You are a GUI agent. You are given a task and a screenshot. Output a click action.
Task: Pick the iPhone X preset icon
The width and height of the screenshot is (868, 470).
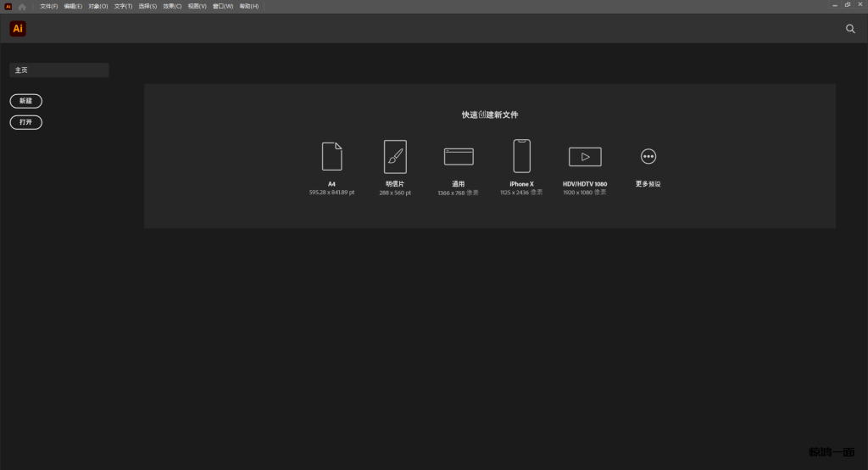521,156
